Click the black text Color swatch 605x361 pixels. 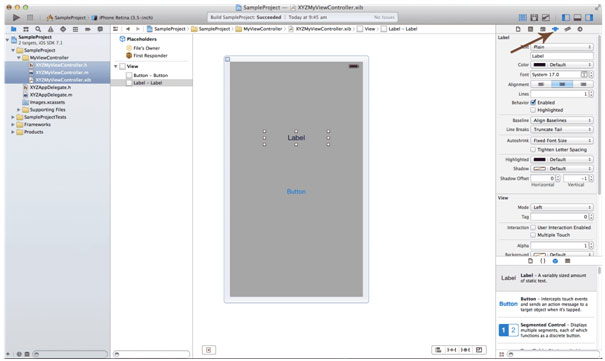(539, 64)
